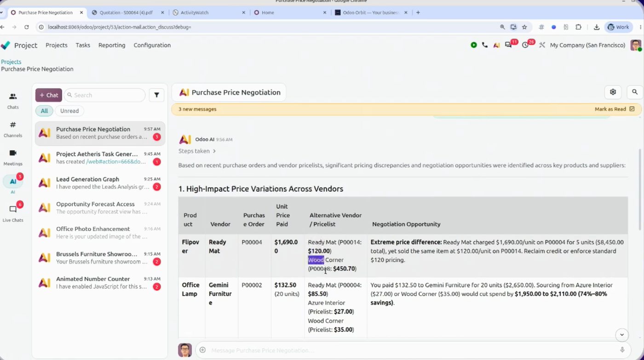Open the Odoo AI icon in top navbar

(x=496, y=45)
